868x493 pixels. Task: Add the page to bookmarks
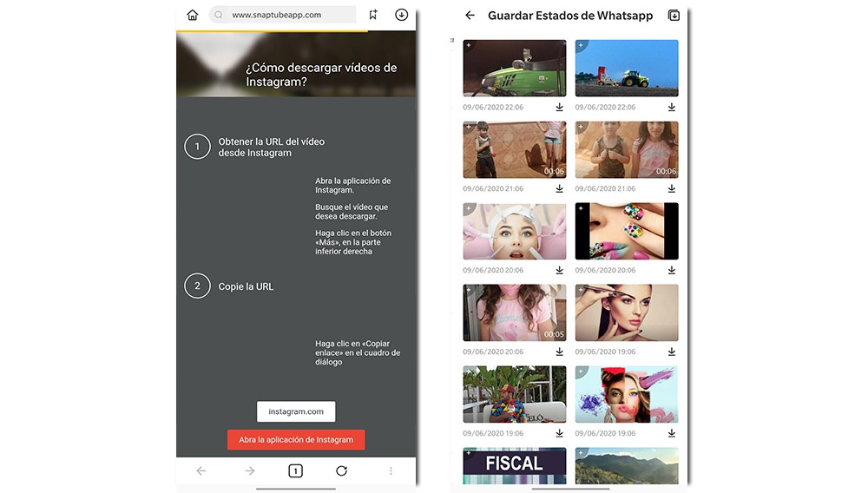pyautogui.click(x=373, y=15)
